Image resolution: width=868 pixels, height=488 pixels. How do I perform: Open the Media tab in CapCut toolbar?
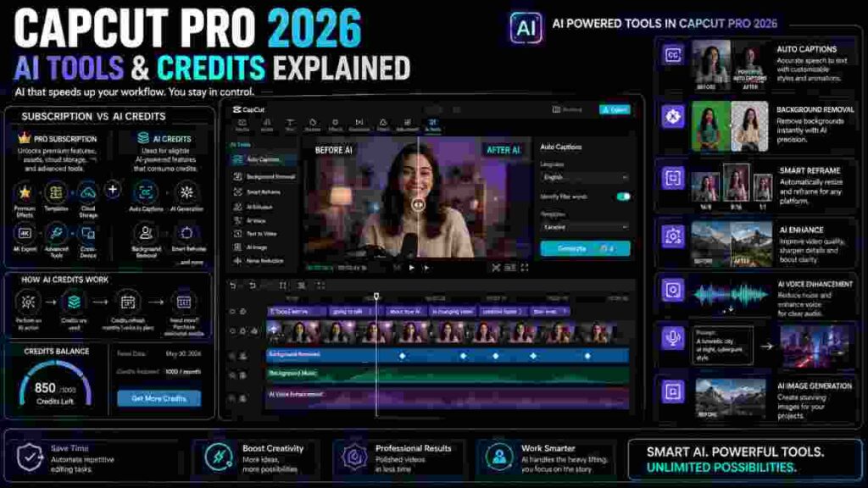click(242, 125)
